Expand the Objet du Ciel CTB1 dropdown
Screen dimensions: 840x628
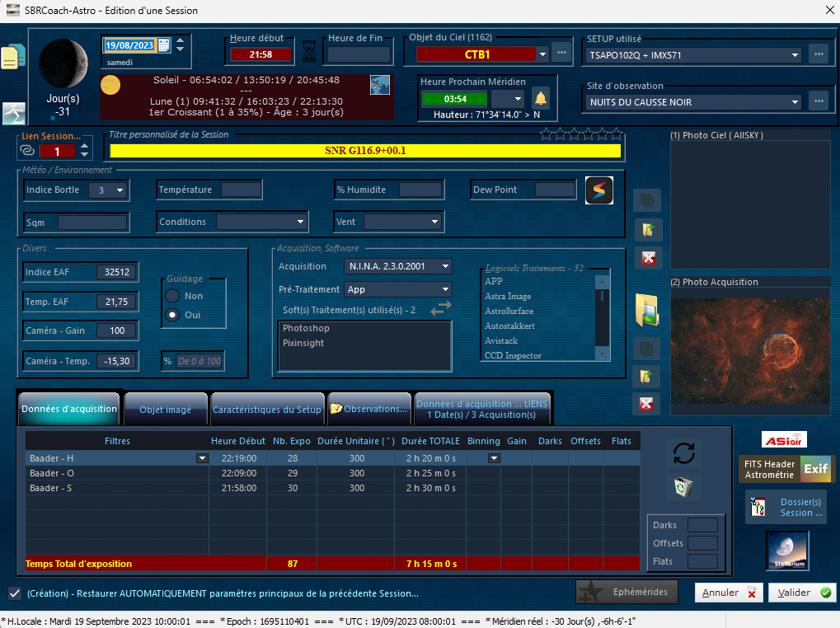(542, 54)
